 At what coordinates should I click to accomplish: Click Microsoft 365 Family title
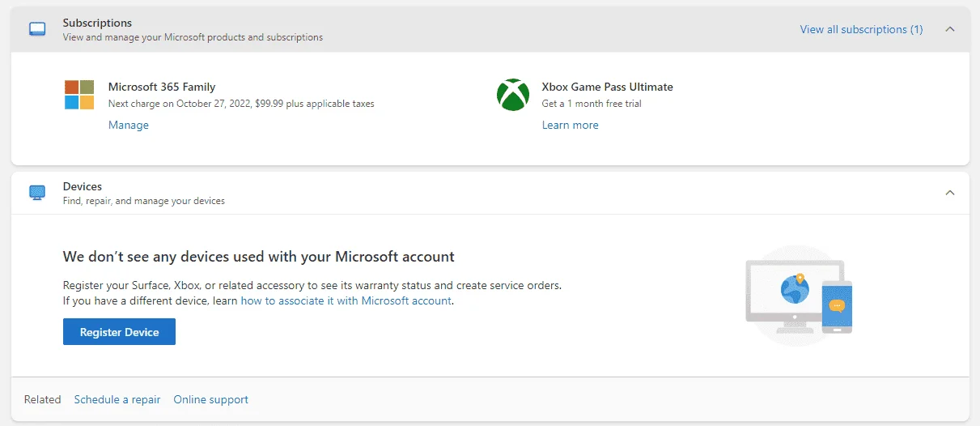click(x=162, y=87)
